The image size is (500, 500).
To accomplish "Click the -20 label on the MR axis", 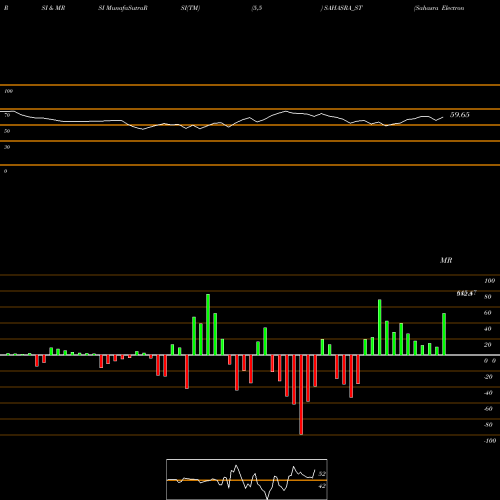I will (488, 377).
